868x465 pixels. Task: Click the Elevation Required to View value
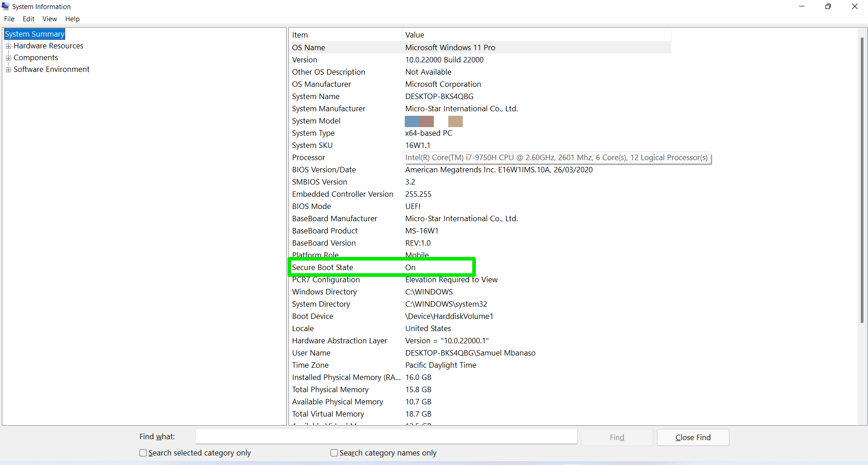click(x=451, y=280)
